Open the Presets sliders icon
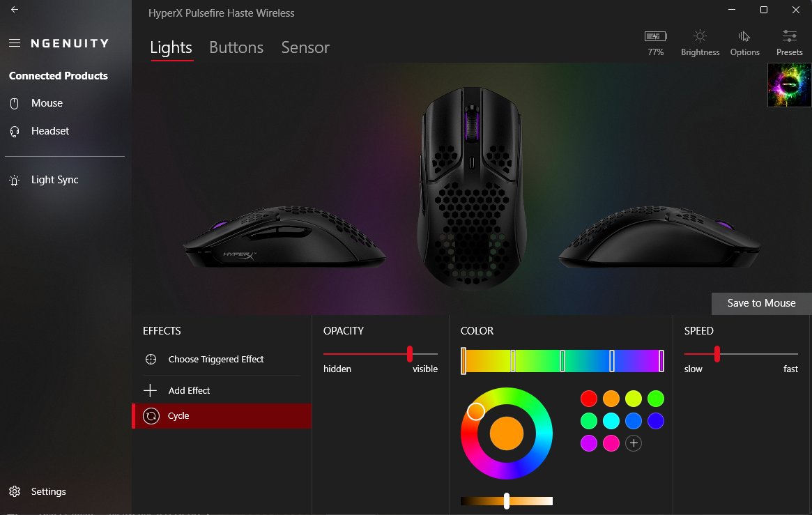812x515 pixels. point(789,36)
